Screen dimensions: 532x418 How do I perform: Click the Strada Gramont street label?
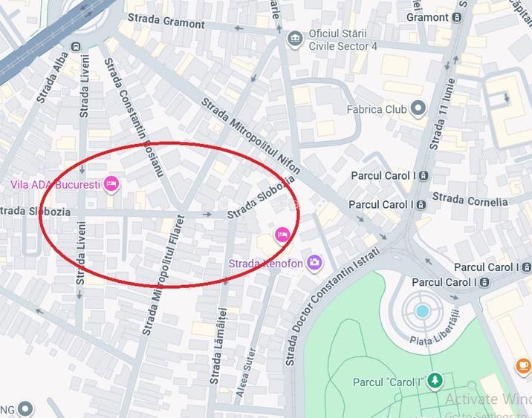[166, 22]
